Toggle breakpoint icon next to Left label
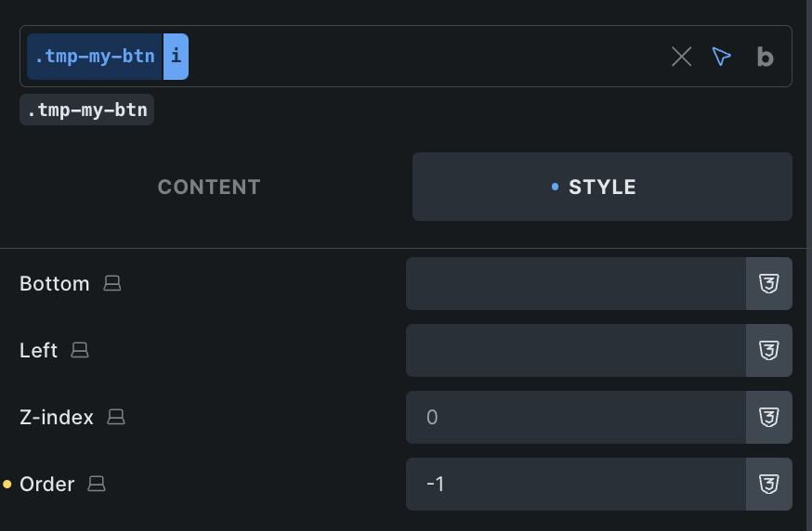Screen dimensions: 812x531 80,350
